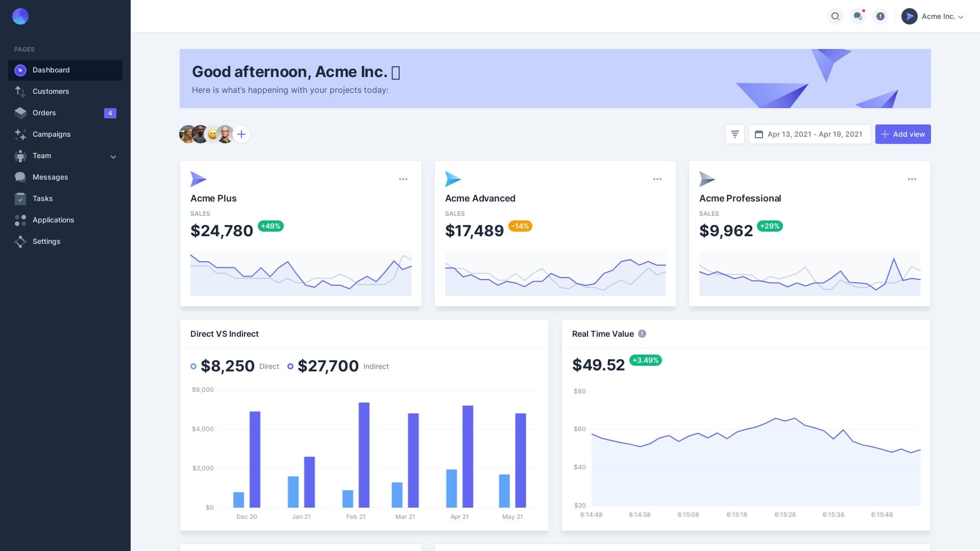Open Settings from the sidebar
The height and width of the screenshot is (551, 980).
pyautogui.click(x=46, y=241)
